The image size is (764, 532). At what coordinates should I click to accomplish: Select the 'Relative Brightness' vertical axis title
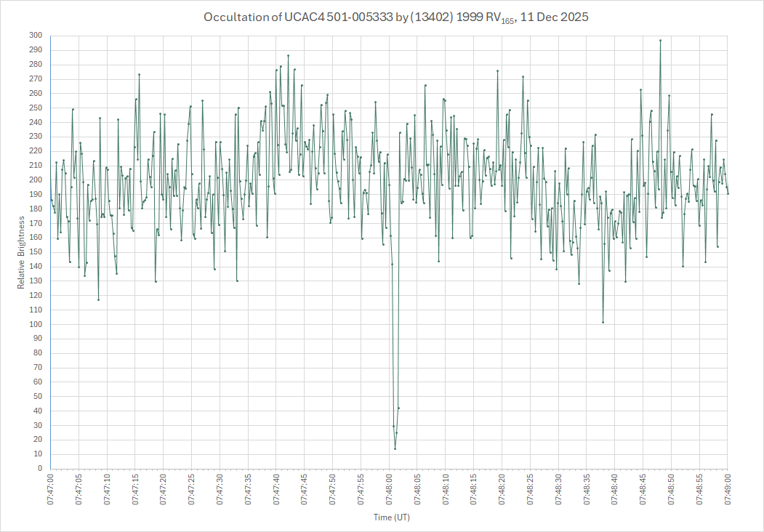click(22, 251)
